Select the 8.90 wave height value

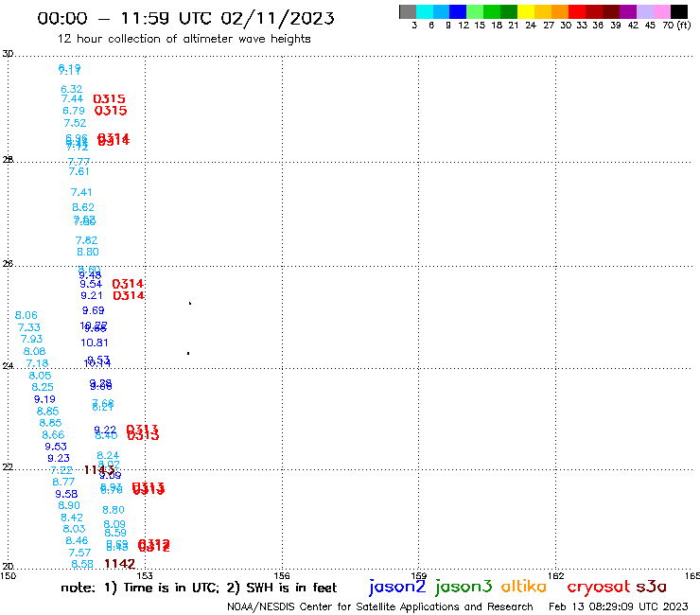pos(69,505)
